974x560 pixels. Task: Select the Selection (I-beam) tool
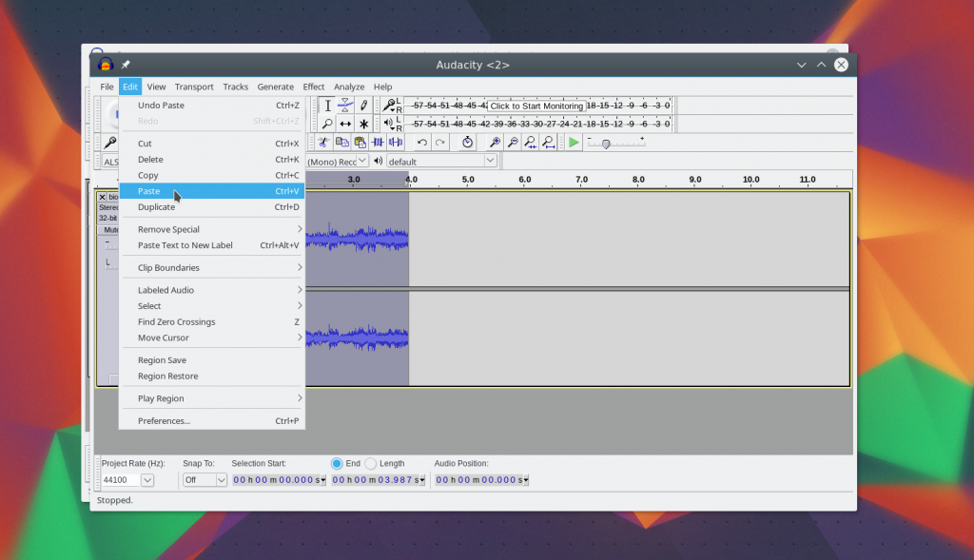[327, 106]
